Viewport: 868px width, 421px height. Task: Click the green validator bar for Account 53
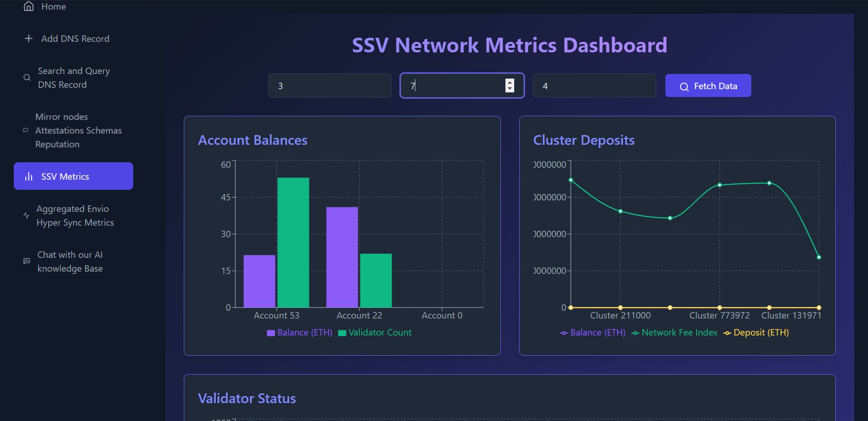point(293,243)
